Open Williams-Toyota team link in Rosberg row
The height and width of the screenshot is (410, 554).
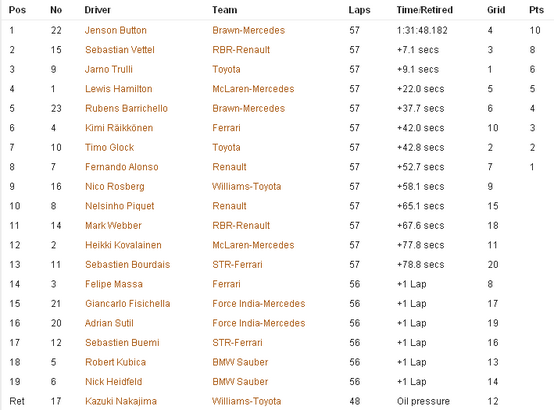click(247, 187)
